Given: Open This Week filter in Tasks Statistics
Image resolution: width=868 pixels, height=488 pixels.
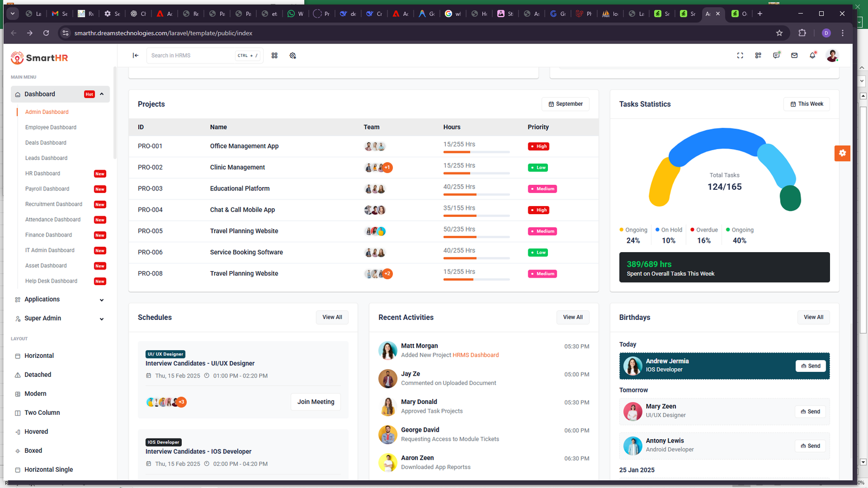Looking at the screenshot, I should [x=806, y=104].
